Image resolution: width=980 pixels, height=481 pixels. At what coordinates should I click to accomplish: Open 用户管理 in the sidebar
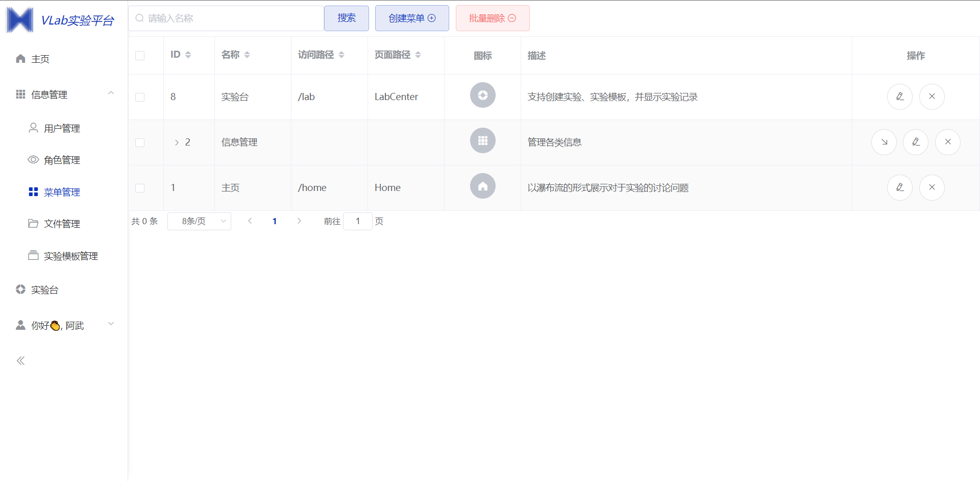click(x=64, y=128)
